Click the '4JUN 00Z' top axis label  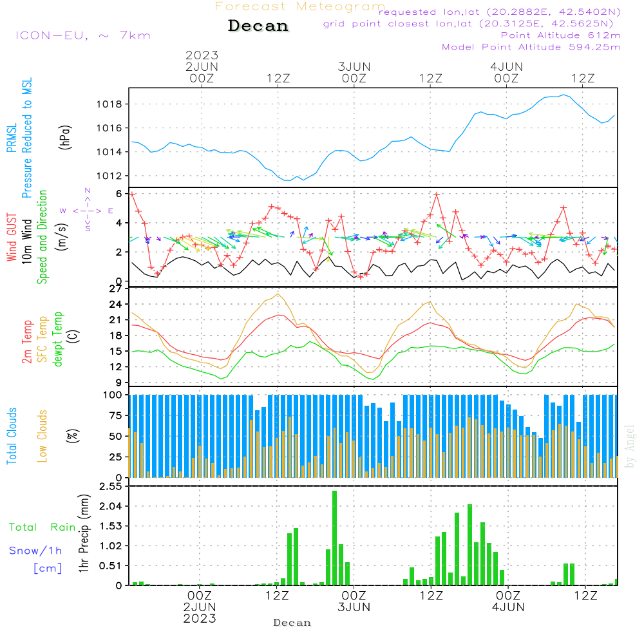click(x=506, y=72)
